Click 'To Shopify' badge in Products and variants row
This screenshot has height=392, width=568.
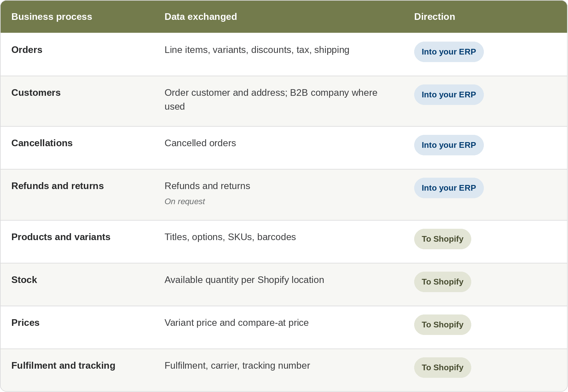[443, 239]
